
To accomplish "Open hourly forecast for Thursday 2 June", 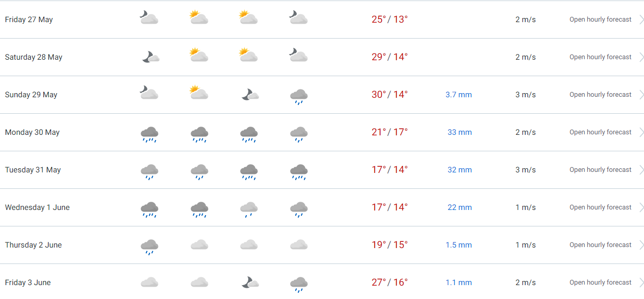I will coord(600,245).
